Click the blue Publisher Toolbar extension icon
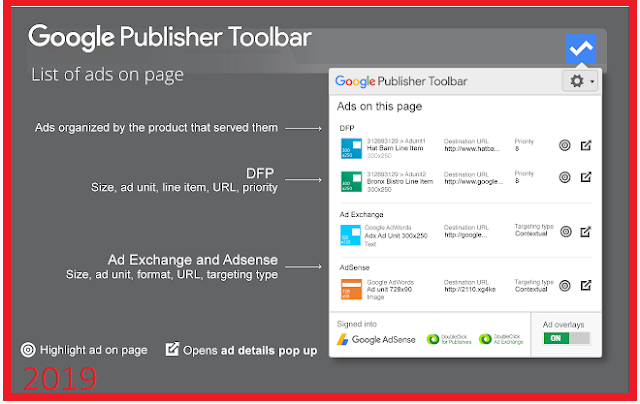The width and height of the screenshot is (640, 404). 581,48
